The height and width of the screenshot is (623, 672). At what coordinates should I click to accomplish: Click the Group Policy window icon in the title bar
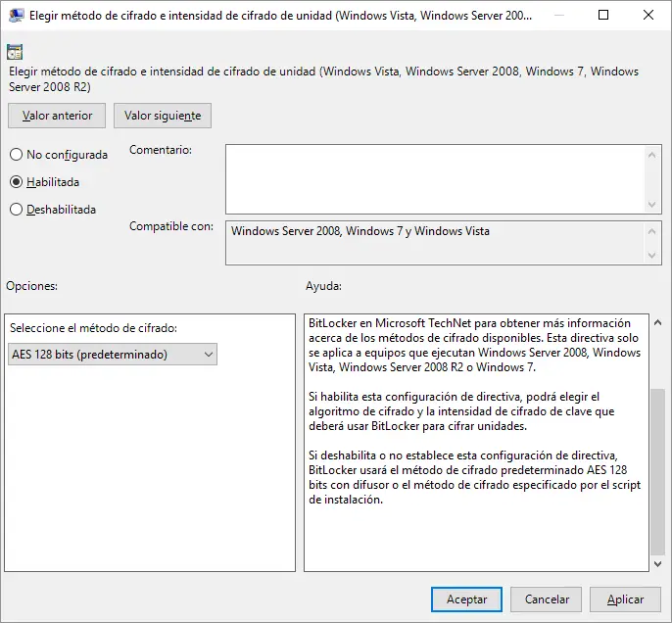[x=16, y=16]
